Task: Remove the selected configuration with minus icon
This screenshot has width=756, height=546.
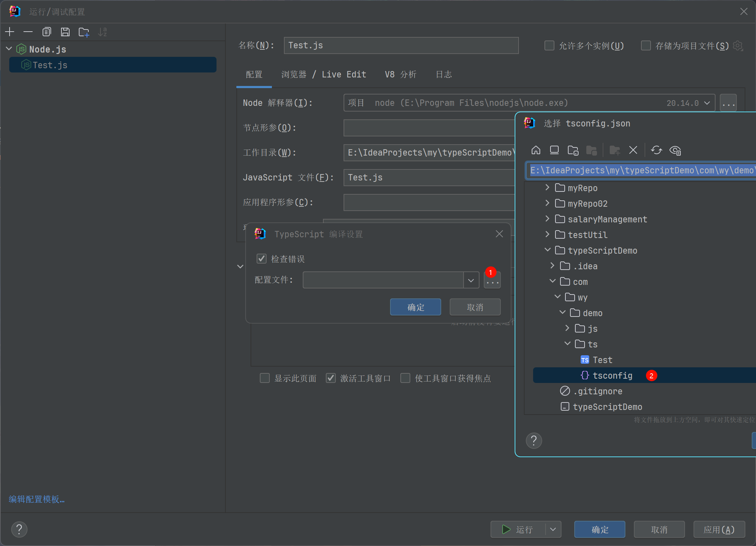Action: (28, 32)
